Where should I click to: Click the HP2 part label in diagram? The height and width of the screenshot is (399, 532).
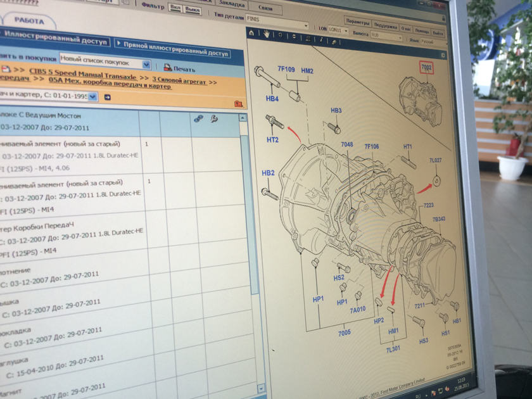point(379,320)
